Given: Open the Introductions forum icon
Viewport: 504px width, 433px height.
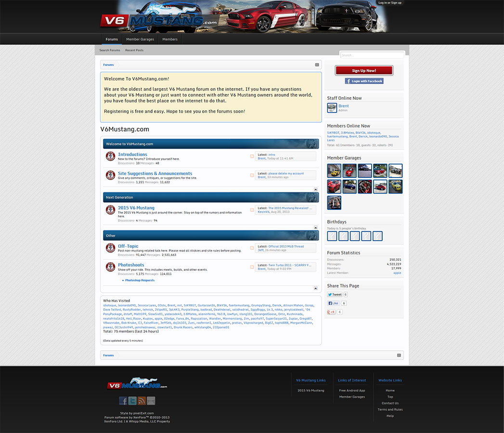Looking at the screenshot, I should (110, 156).
